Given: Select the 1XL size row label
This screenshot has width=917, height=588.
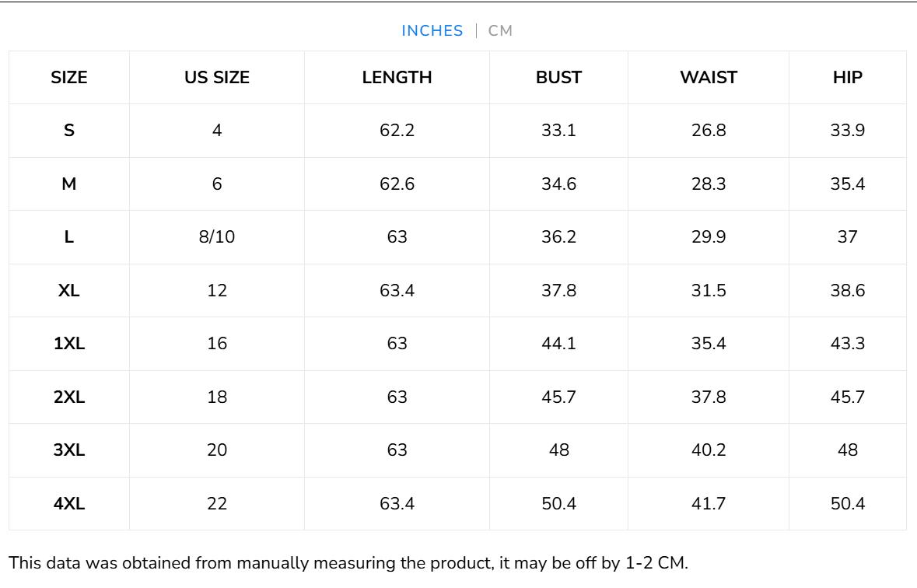Looking at the screenshot, I should [69, 344].
